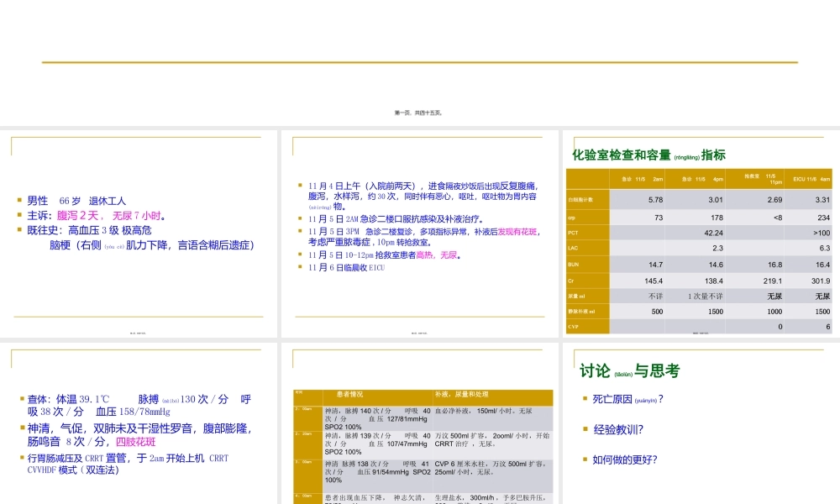Select the row label '白细胞计数'
Viewport: 840px width, 504px height.
coord(588,199)
